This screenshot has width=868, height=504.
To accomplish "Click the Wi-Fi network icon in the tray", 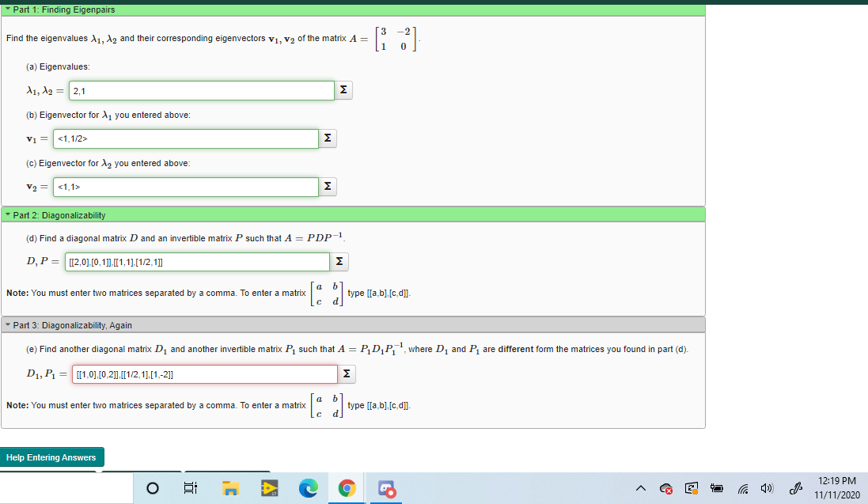I will click(742, 488).
